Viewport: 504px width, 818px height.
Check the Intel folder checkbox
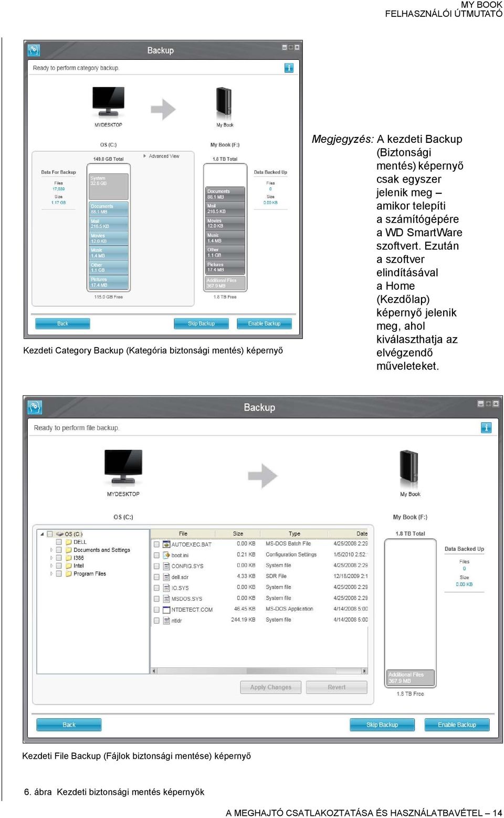tap(59, 565)
